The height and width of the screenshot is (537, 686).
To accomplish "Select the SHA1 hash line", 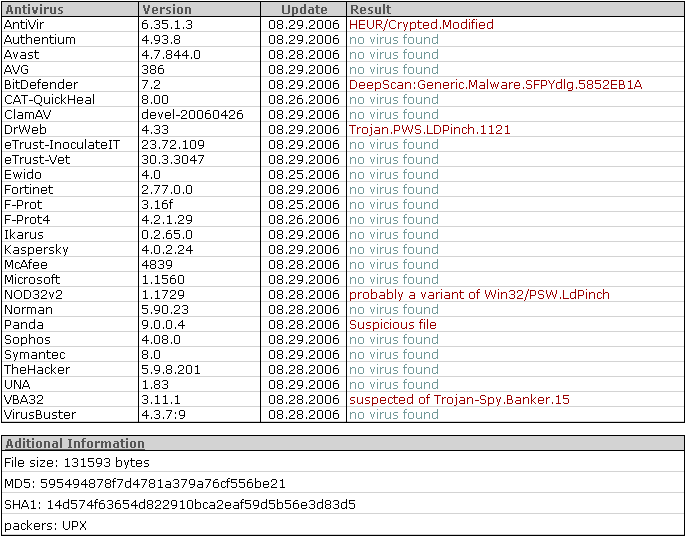I will (x=180, y=505).
